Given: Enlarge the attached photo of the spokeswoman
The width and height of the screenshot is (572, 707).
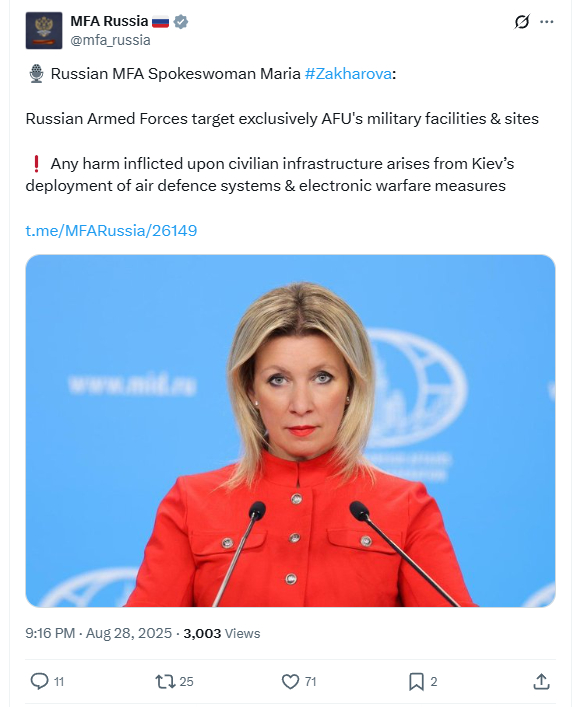Looking at the screenshot, I should 290,431.
